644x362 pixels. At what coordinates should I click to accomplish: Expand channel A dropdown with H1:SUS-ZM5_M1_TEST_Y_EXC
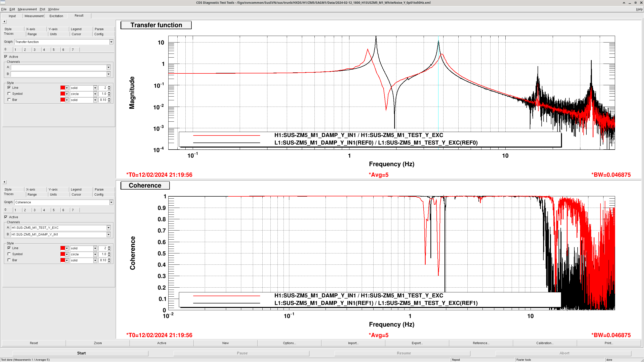(x=108, y=228)
